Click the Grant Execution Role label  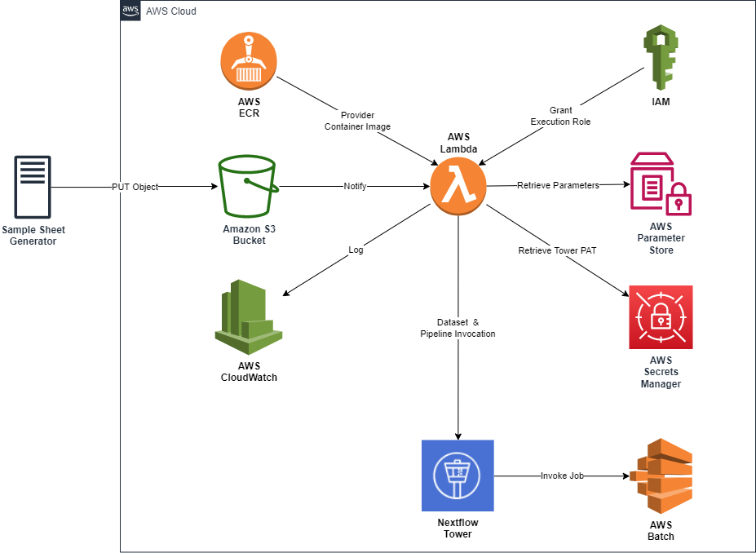coord(560,116)
